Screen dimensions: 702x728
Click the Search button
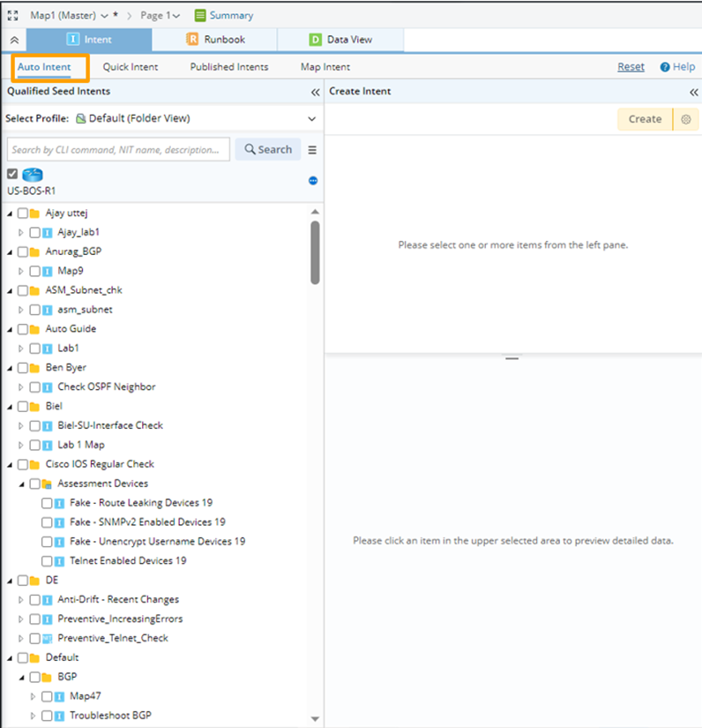pos(268,149)
